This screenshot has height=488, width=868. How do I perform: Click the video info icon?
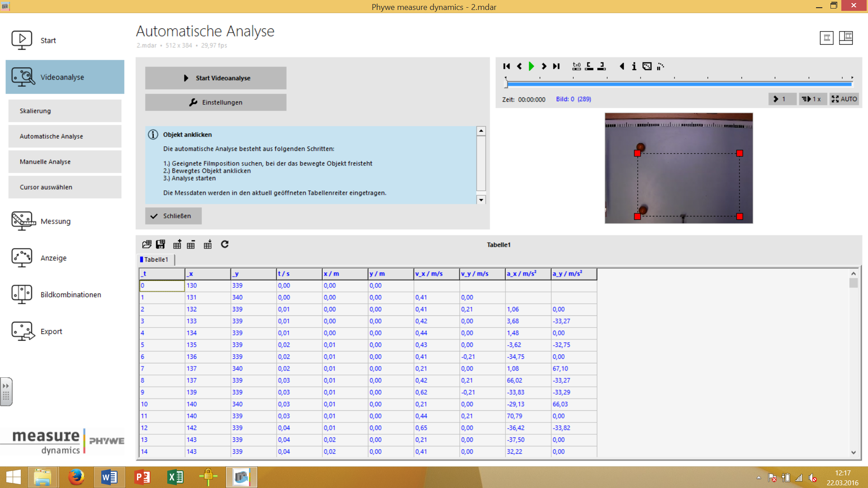[634, 66]
